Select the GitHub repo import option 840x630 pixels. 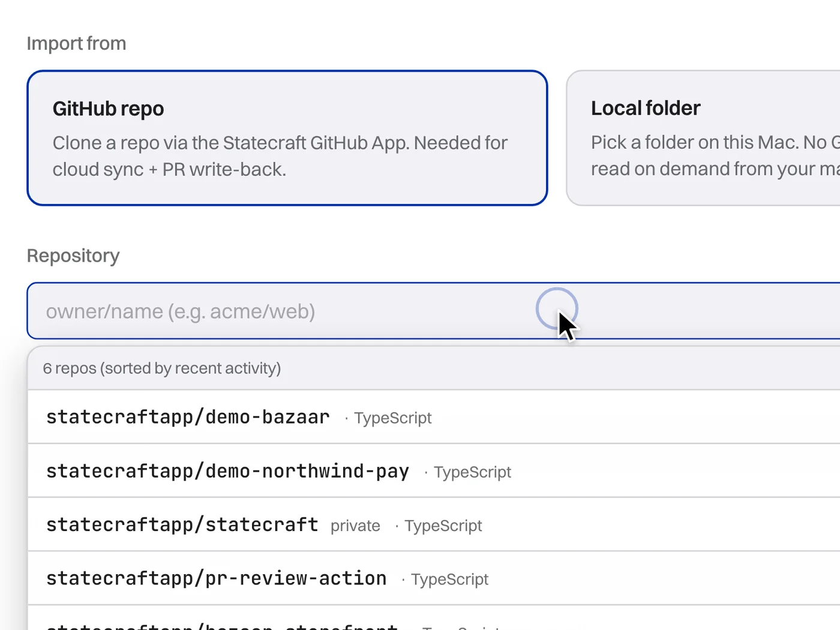click(287, 138)
